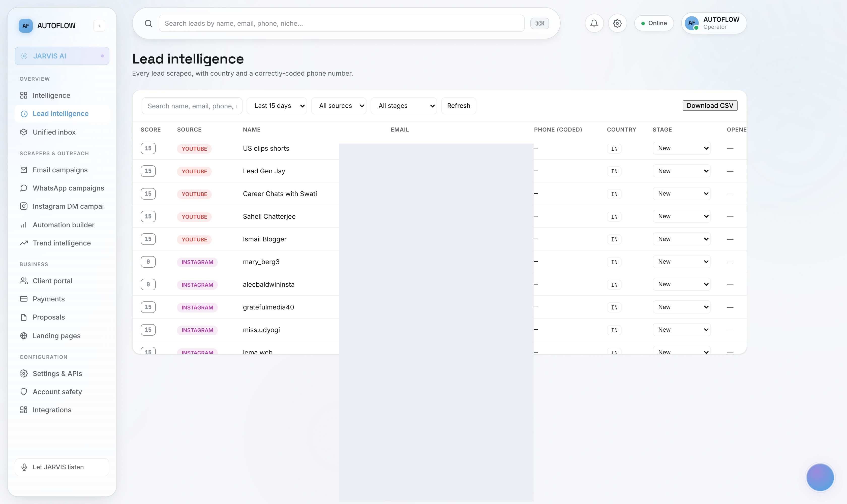Open Instagram DM campaigns
This screenshot has height=504, width=847.
62,206
